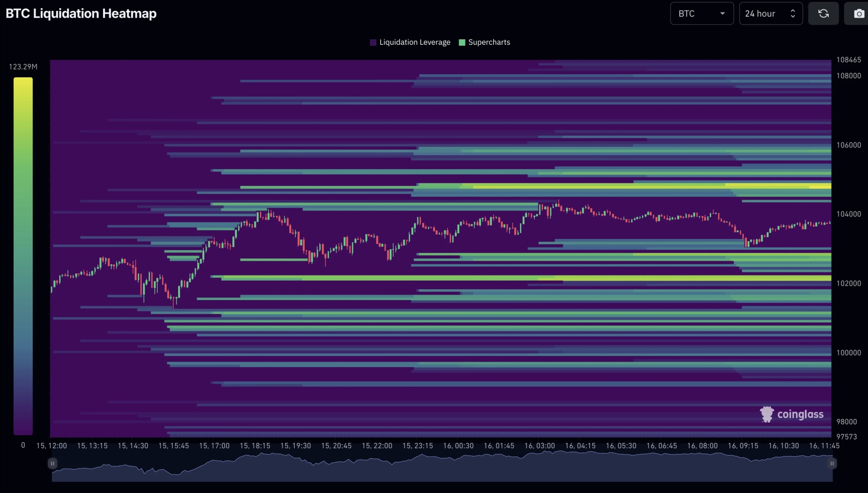The image size is (868, 493).
Task: Click the mini overview chart below timeline
Action: pos(442,465)
